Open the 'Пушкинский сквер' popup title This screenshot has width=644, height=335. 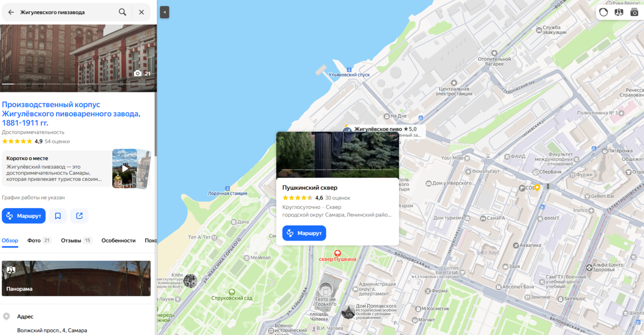(x=310, y=188)
